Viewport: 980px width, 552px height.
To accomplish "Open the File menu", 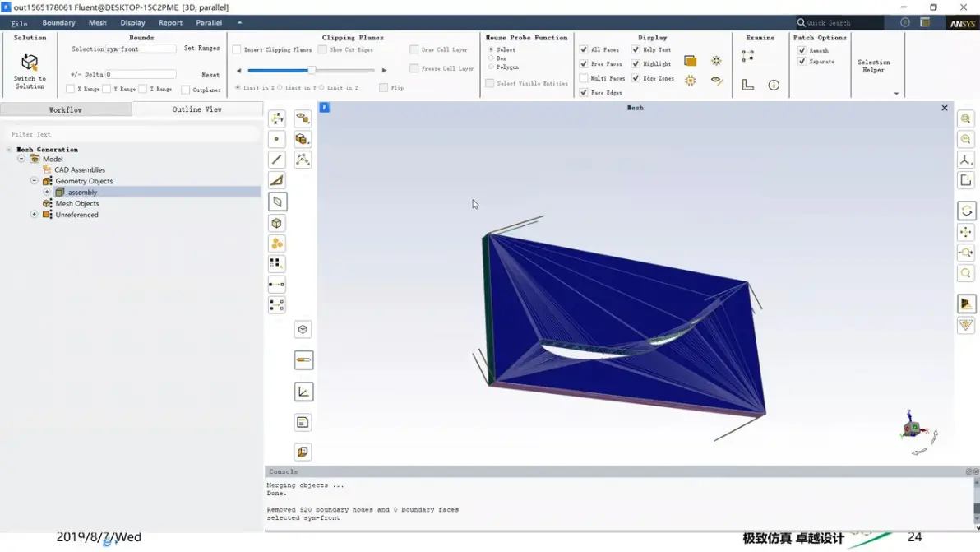I will pyautogui.click(x=20, y=23).
